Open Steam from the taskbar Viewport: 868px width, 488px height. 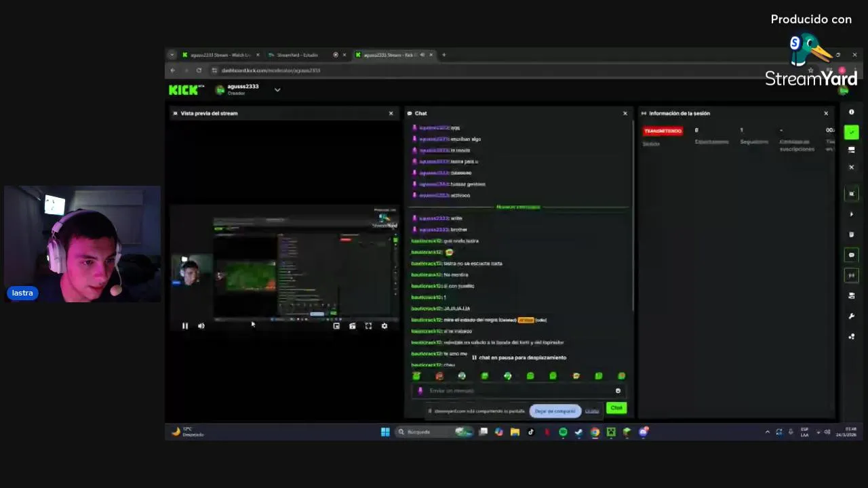coord(578,432)
